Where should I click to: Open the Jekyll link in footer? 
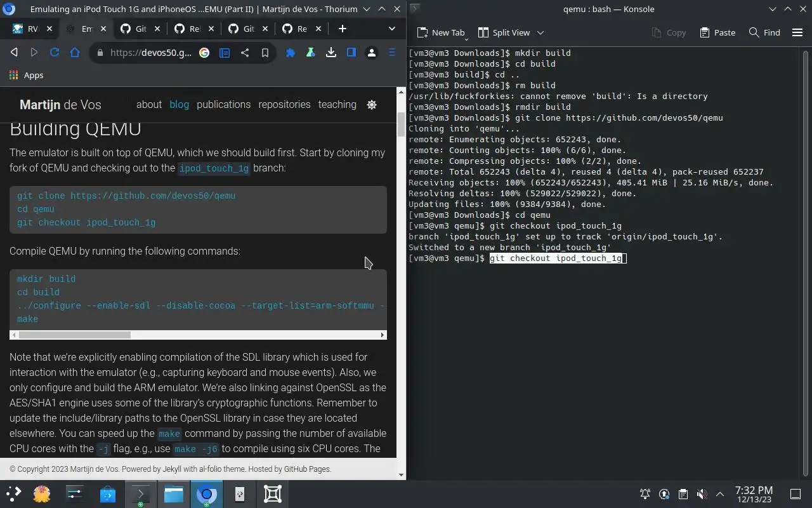coord(172,469)
